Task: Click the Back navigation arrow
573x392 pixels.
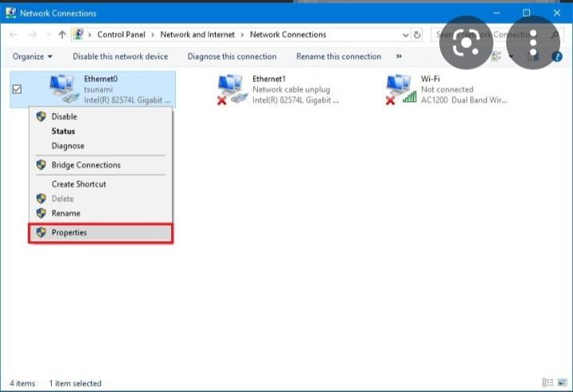Action: click(x=13, y=35)
